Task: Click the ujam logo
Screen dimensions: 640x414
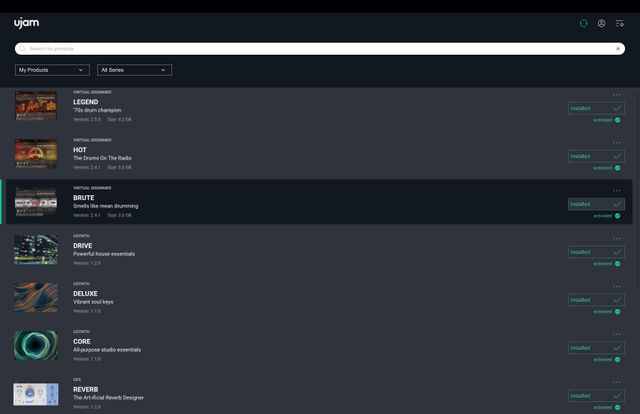Action: click(26, 22)
